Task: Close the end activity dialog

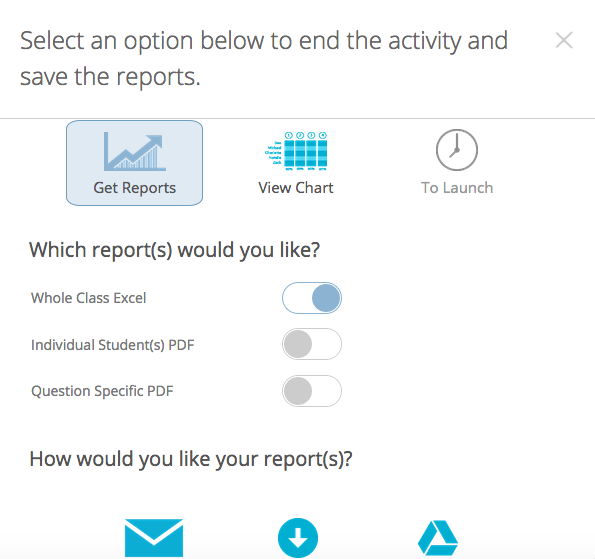Action: tap(564, 40)
